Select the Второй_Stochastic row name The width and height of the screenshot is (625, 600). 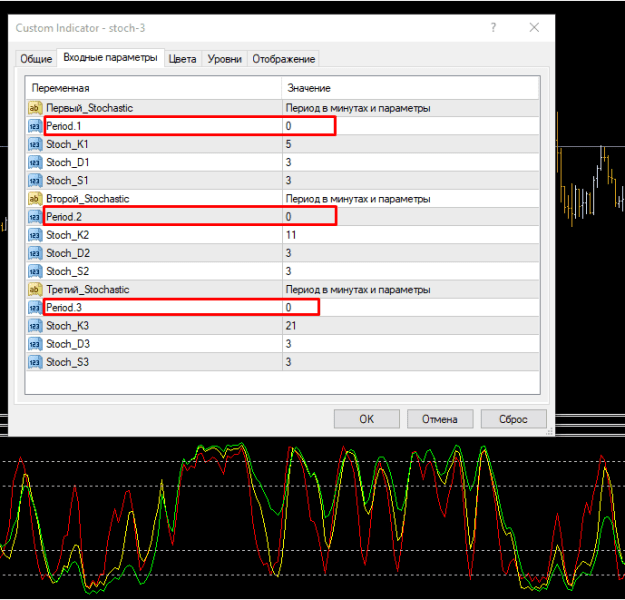(88, 199)
